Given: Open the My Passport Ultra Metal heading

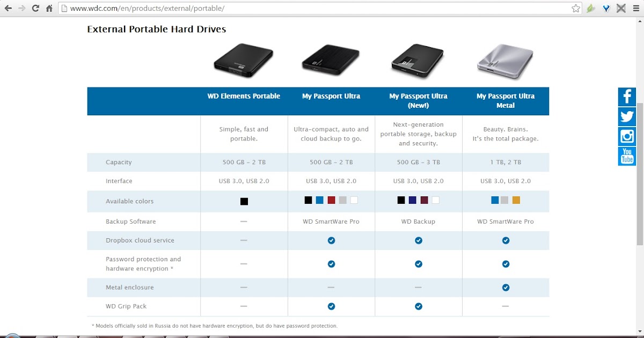Looking at the screenshot, I should click(506, 101).
